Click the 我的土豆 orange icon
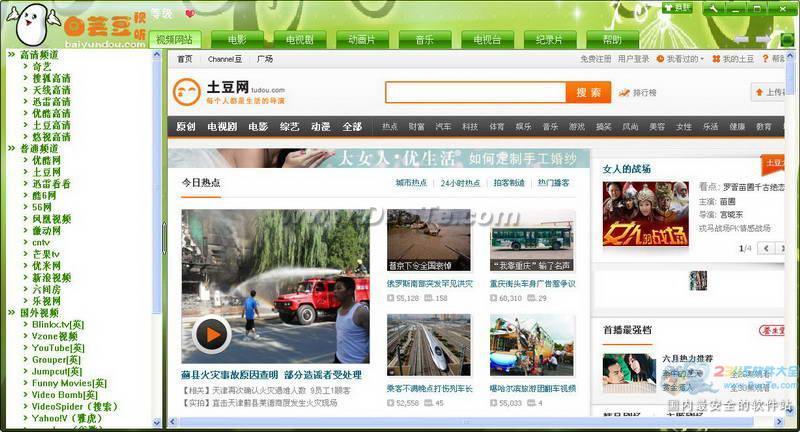This screenshot has width=800, height=432. coord(716,59)
